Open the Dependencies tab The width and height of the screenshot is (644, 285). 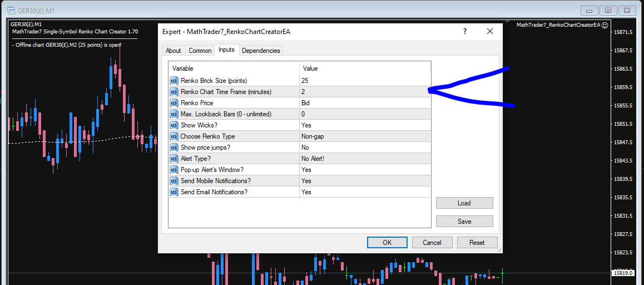tap(261, 51)
